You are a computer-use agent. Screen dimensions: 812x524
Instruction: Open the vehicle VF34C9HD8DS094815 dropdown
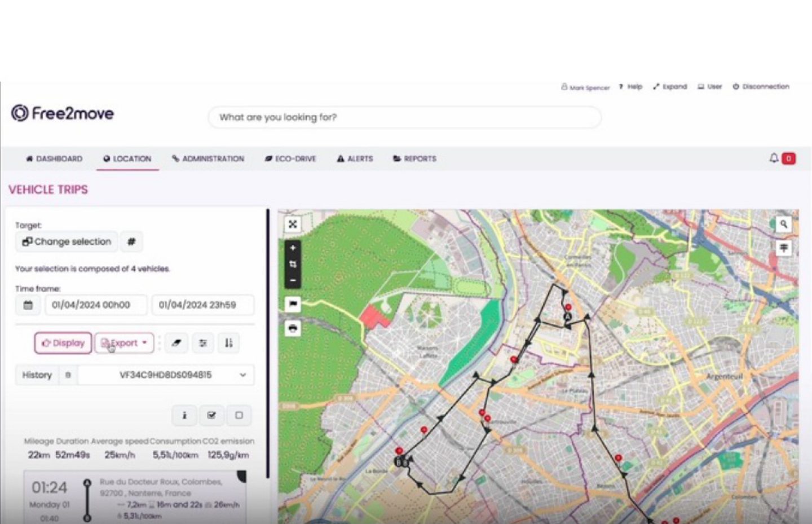click(x=242, y=375)
